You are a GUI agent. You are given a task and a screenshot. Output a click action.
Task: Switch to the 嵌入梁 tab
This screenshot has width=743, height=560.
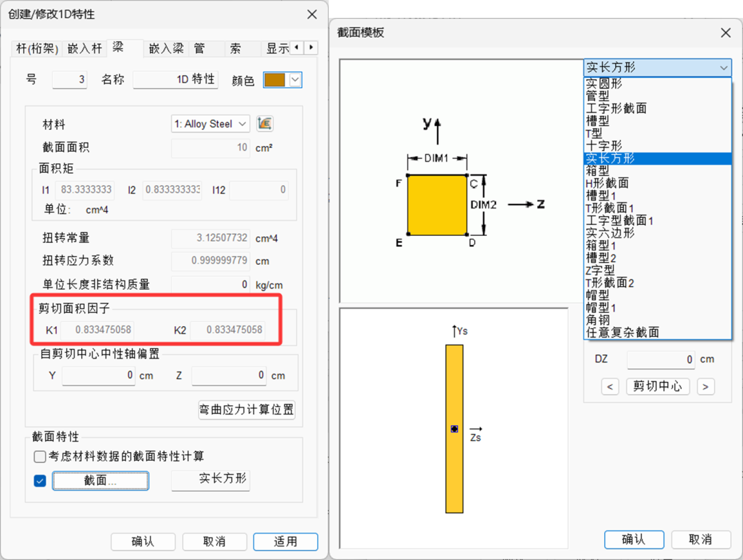click(x=166, y=48)
